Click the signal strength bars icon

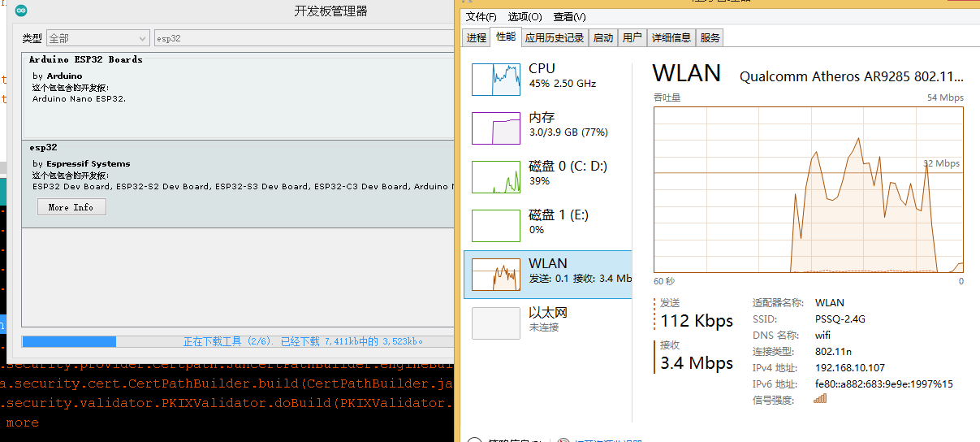coord(820,398)
